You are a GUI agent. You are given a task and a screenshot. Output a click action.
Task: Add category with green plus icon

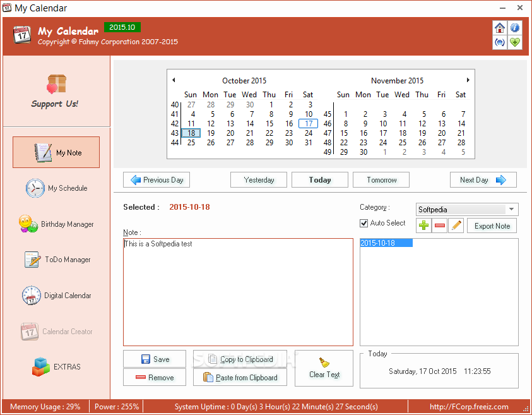(x=423, y=226)
